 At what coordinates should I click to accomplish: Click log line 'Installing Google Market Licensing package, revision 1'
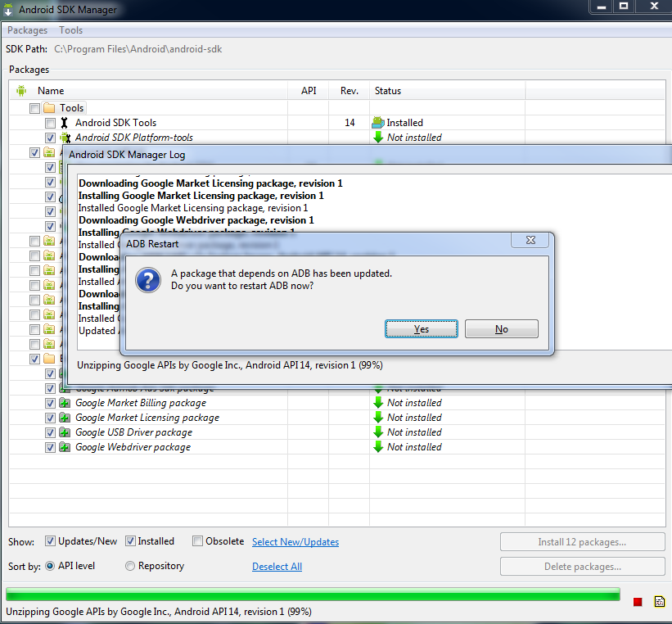201,196
